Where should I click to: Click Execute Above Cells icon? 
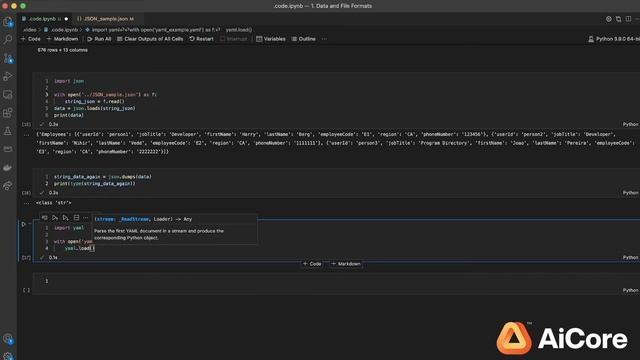(55, 218)
